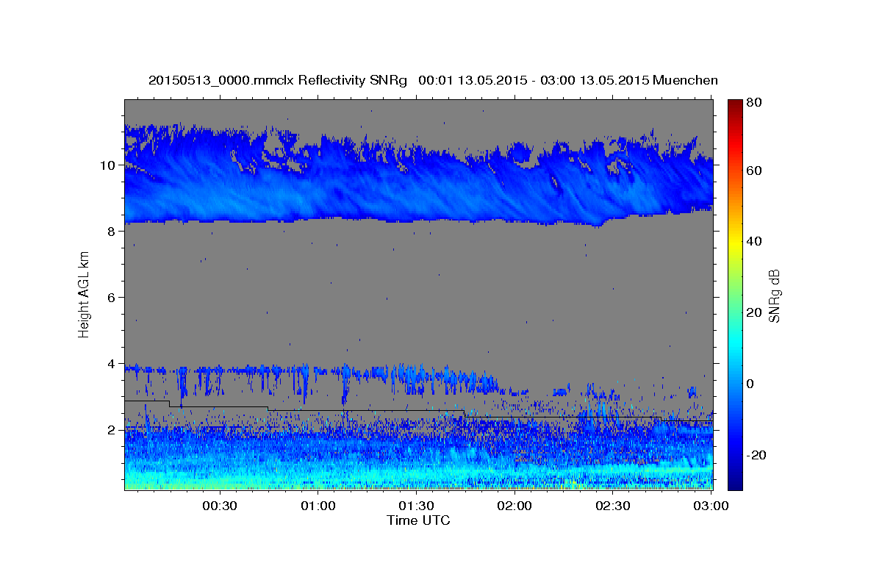This screenshot has height=588, width=882.
Task: Click the 'SNRg dB' colorbar label
Action: (773, 295)
